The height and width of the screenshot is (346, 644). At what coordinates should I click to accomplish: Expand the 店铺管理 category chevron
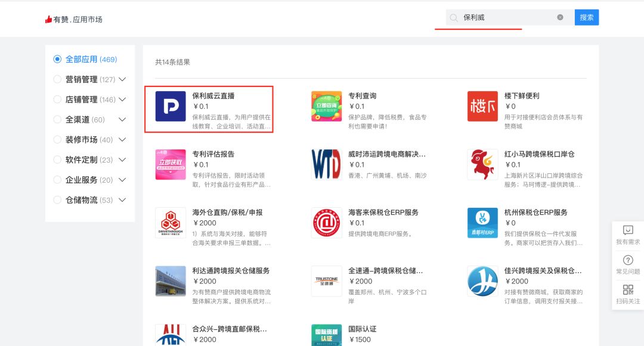tap(122, 99)
